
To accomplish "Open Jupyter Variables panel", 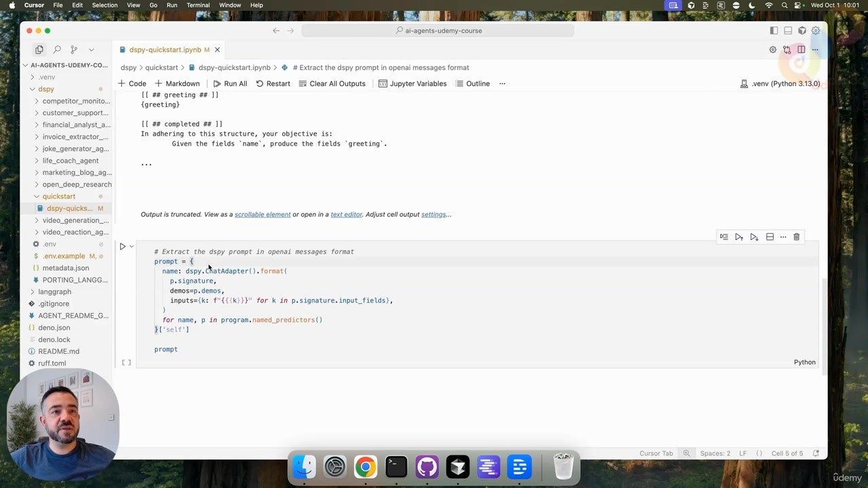I will (412, 83).
